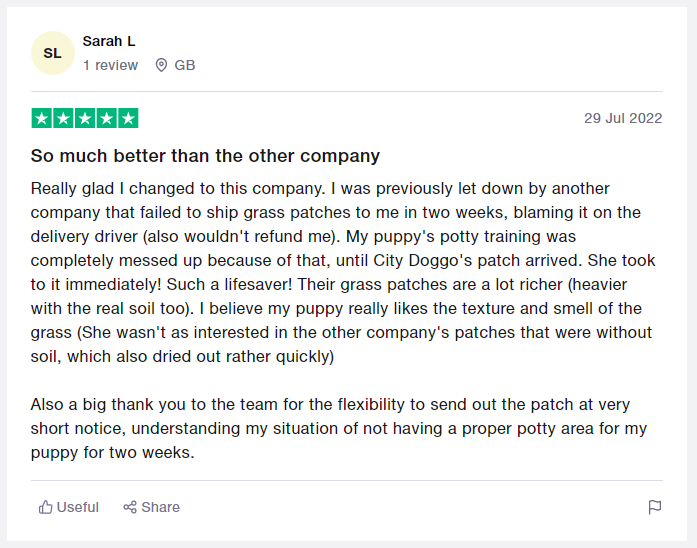Report this review using the flag icon
The image size is (697, 548).
pos(655,507)
